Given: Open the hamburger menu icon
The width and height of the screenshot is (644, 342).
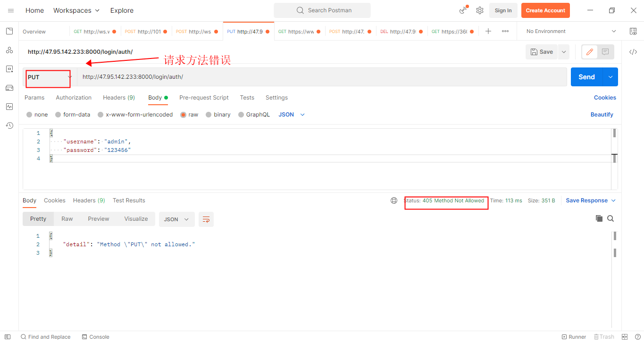Looking at the screenshot, I should (10, 10).
